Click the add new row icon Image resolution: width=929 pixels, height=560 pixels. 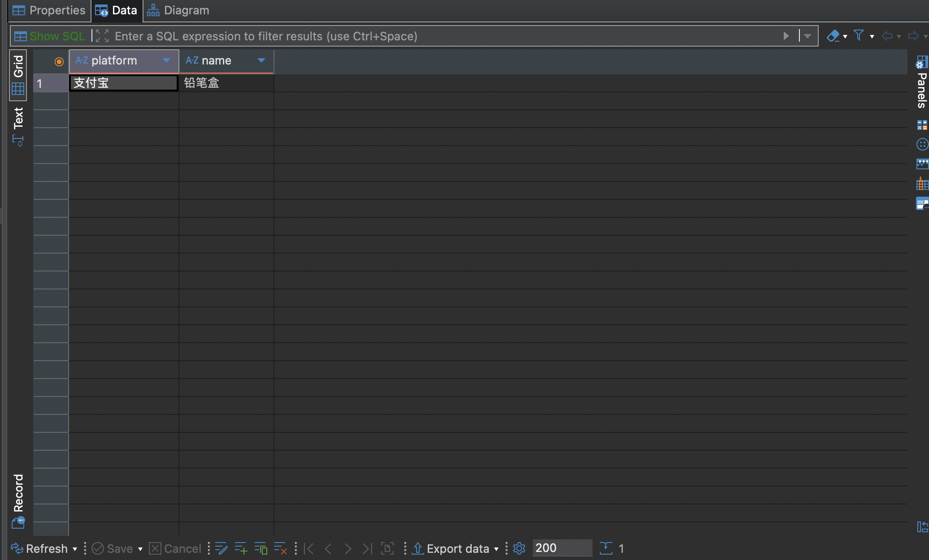point(241,548)
